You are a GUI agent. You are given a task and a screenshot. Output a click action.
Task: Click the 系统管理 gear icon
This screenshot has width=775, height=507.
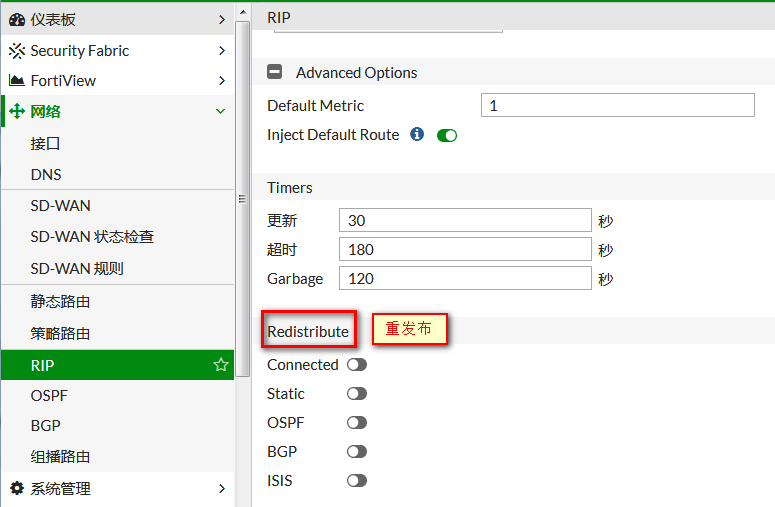17,489
